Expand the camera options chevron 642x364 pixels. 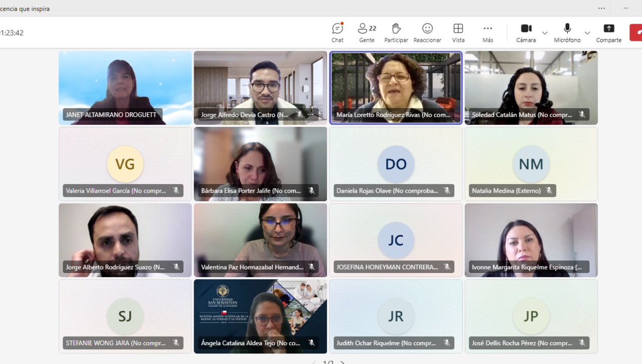[x=544, y=33]
